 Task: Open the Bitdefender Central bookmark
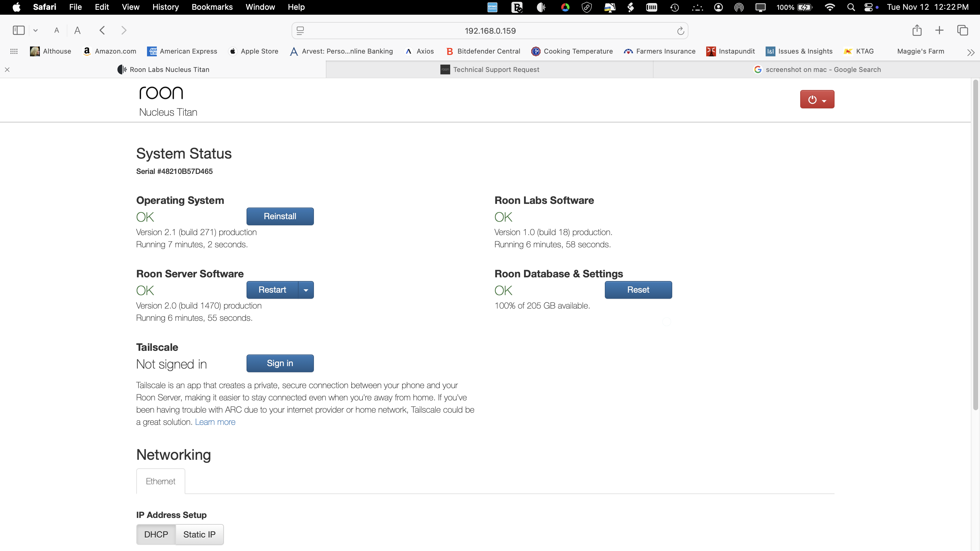(483, 51)
